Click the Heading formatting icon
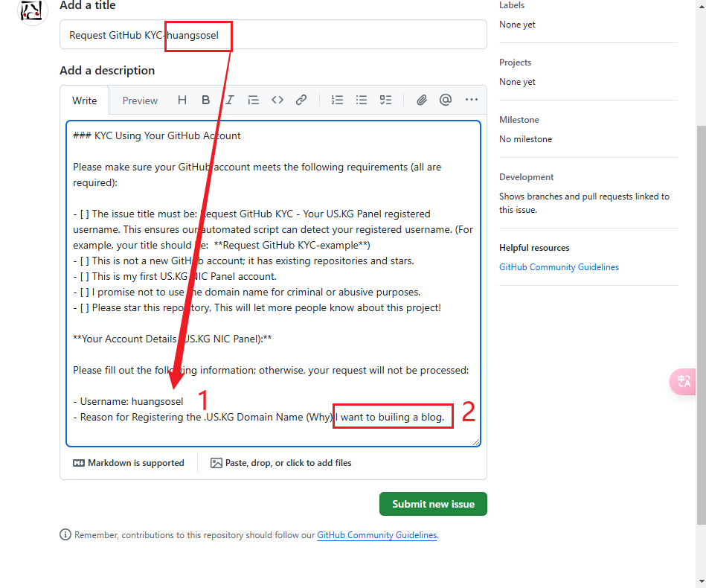Screen dimensions: 706x588 tap(182, 100)
